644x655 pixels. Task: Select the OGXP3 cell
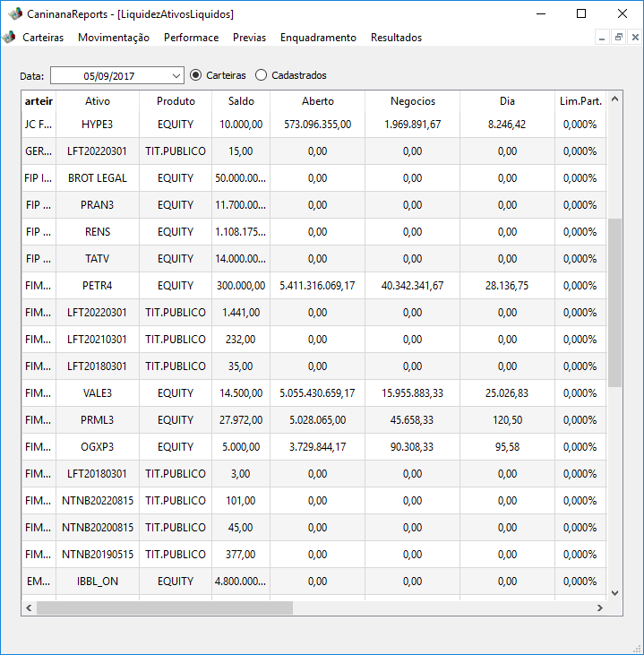[98, 447]
